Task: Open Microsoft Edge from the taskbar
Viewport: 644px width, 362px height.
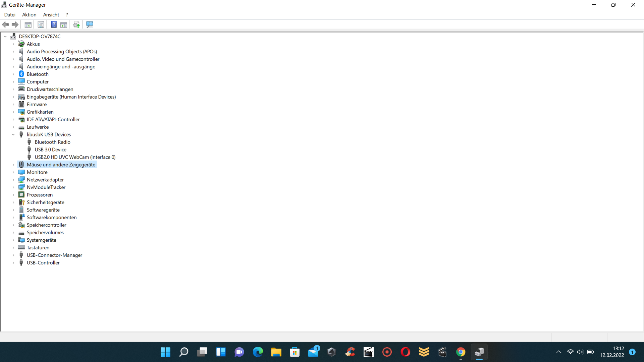Action: pos(258,352)
